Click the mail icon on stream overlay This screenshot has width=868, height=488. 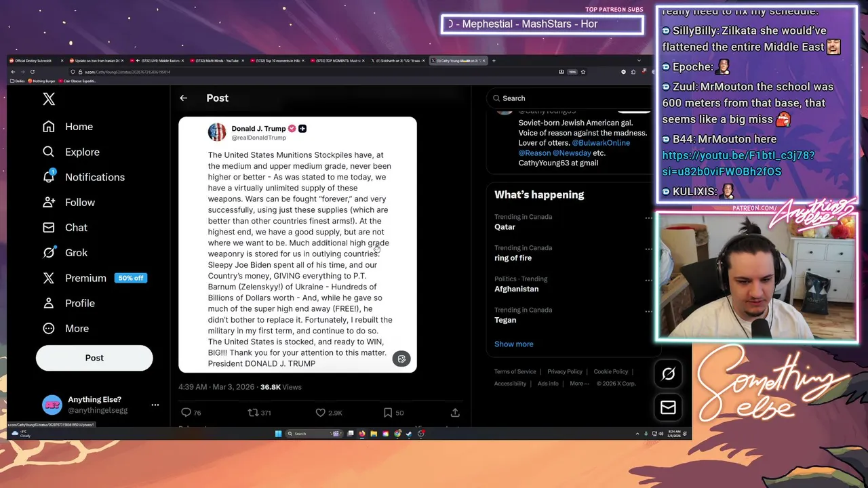pyautogui.click(x=668, y=407)
